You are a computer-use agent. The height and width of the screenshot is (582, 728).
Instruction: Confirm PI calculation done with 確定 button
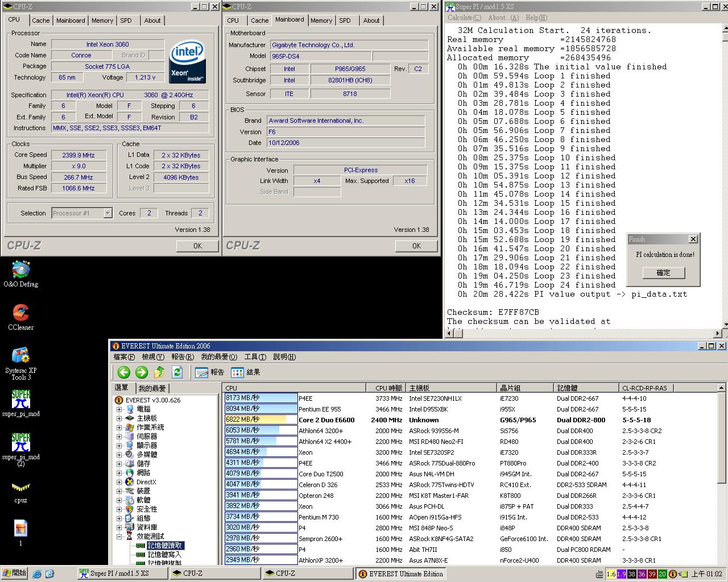point(664,273)
